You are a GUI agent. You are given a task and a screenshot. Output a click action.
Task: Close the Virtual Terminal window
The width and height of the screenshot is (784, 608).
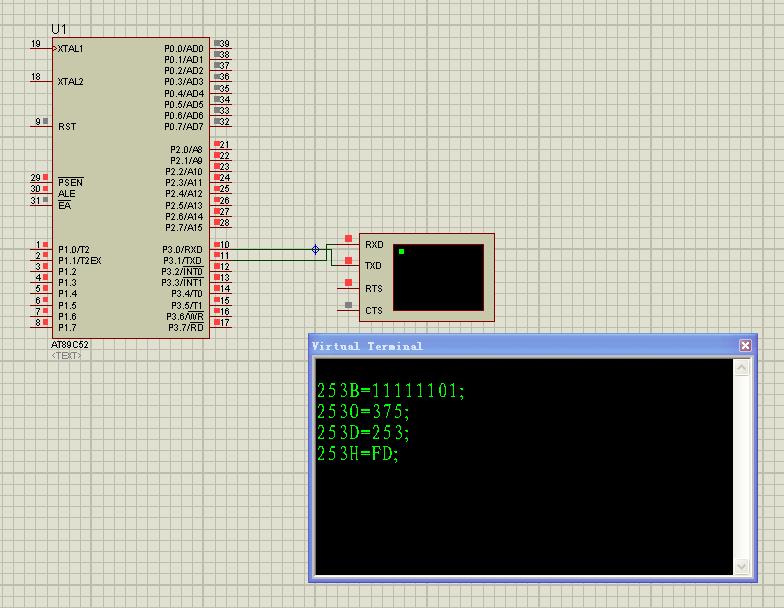tap(745, 346)
